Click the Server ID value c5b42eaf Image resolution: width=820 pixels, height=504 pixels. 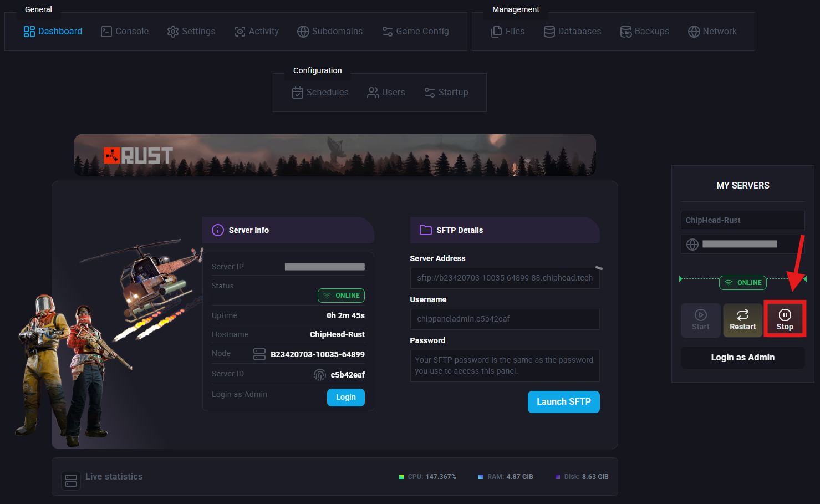(348, 375)
